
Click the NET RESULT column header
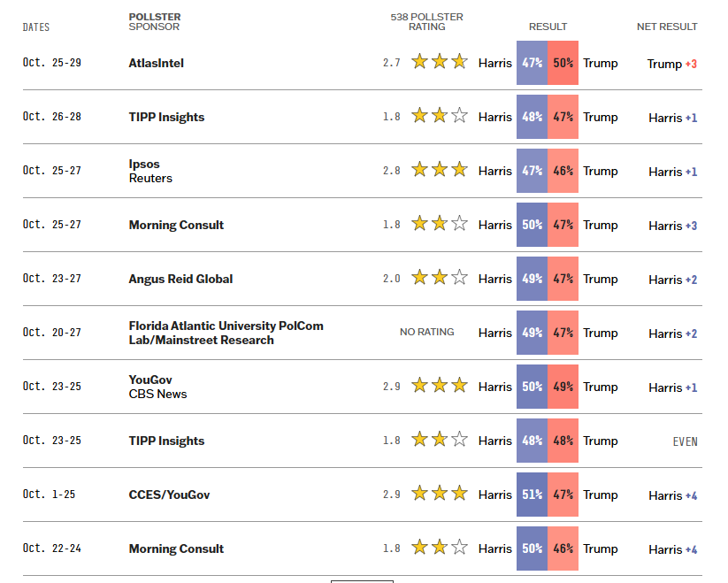click(667, 27)
